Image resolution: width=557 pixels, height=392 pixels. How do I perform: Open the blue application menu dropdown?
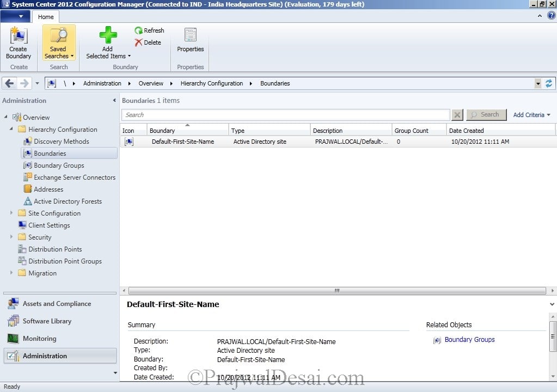(x=15, y=16)
